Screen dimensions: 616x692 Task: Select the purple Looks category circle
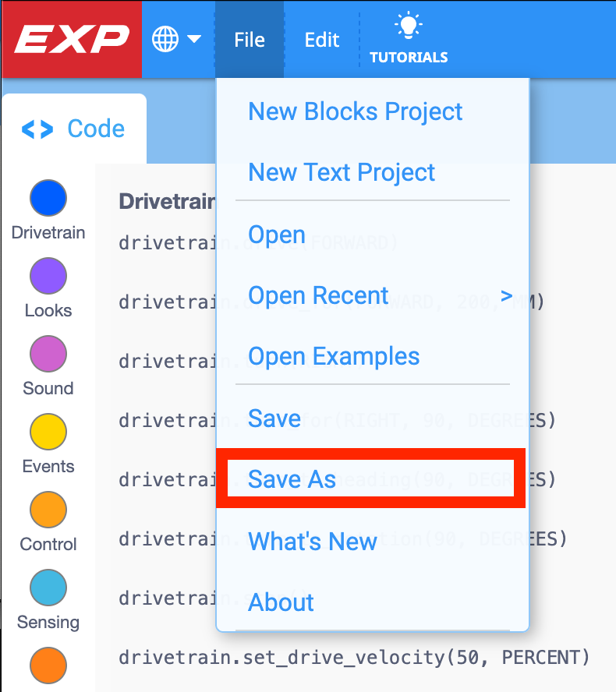[48, 276]
